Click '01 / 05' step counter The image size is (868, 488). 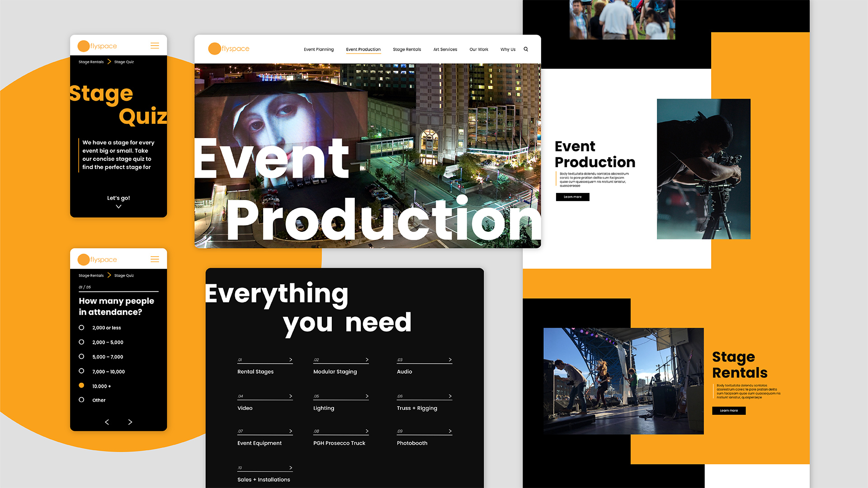click(x=85, y=287)
